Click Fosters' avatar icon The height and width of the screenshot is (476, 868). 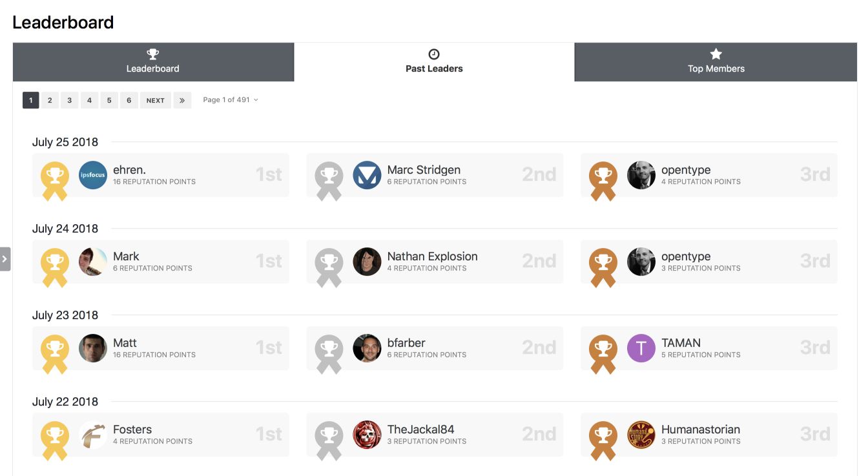pyautogui.click(x=92, y=435)
